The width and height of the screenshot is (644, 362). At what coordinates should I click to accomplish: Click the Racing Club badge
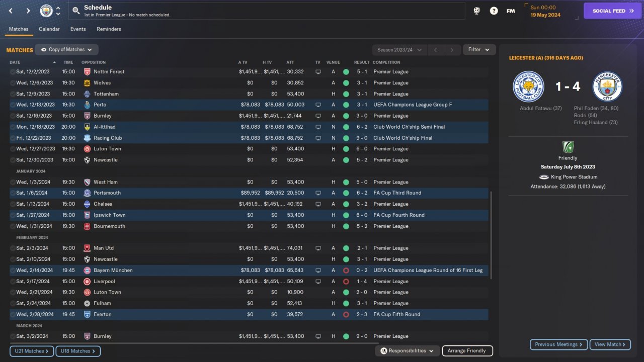click(x=87, y=138)
